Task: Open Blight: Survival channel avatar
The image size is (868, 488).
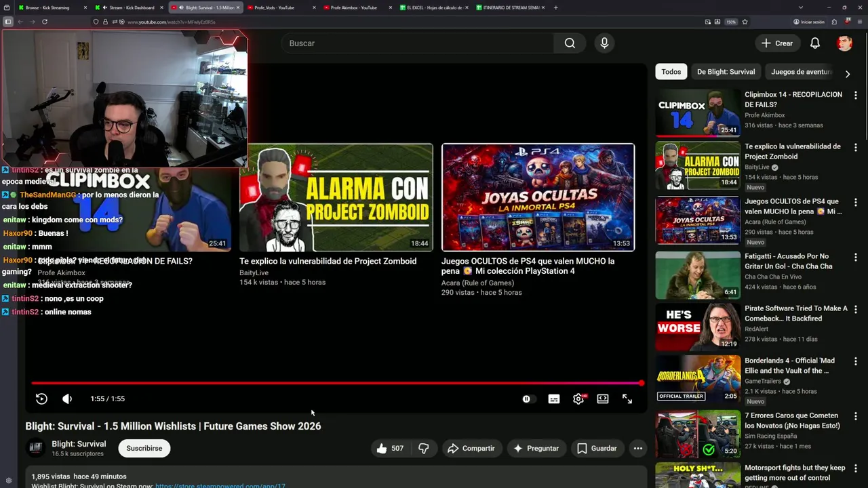Action: point(35,448)
